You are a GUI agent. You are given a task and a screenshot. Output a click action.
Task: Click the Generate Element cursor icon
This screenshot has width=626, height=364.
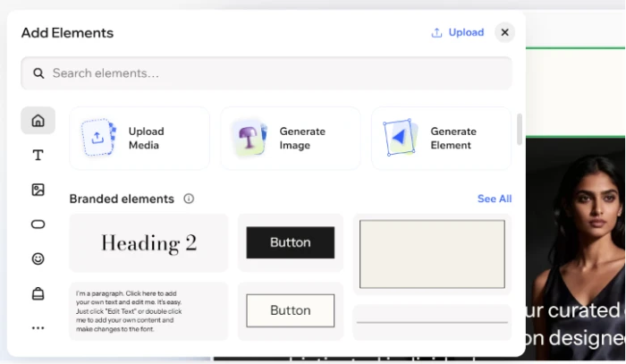401,138
